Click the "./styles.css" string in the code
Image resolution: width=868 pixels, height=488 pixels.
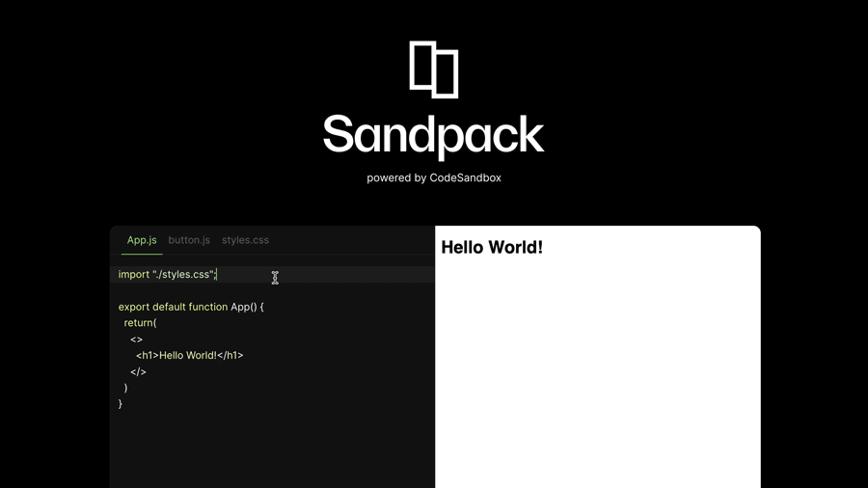pyautogui.click(x=183, y=275)
